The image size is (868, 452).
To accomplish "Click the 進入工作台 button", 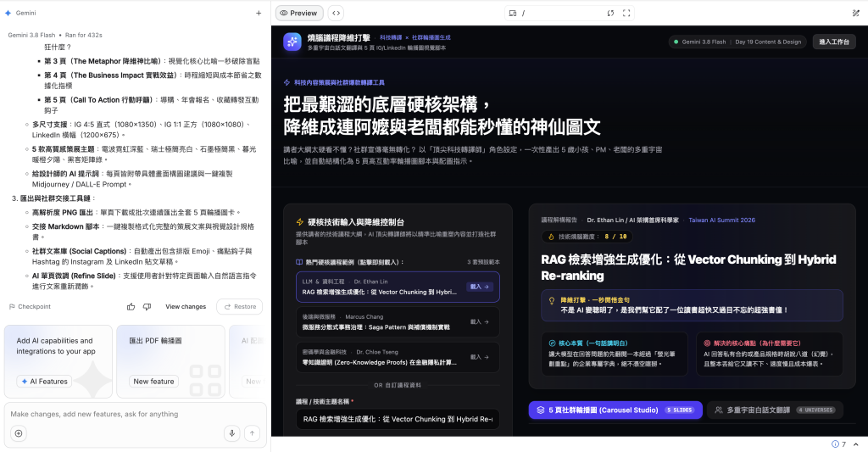I will (834, 42).
